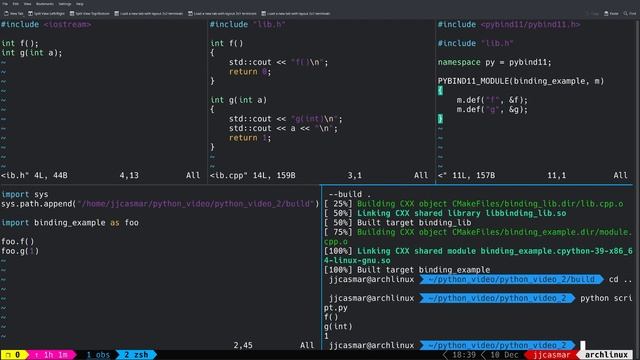Click 'std::cout << a' line in g

click(x=284, y=129)
